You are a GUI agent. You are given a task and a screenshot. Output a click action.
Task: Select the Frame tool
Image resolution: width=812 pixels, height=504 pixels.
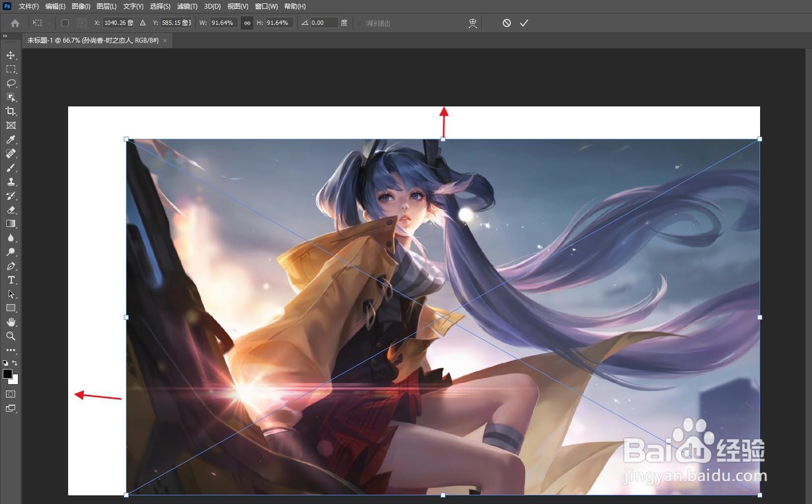10,125
